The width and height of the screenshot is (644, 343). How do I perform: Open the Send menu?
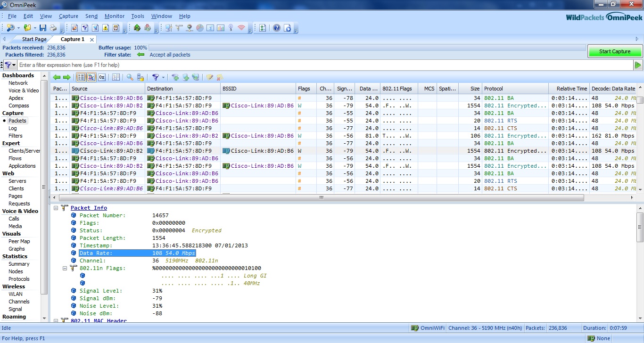coord(91,16)
